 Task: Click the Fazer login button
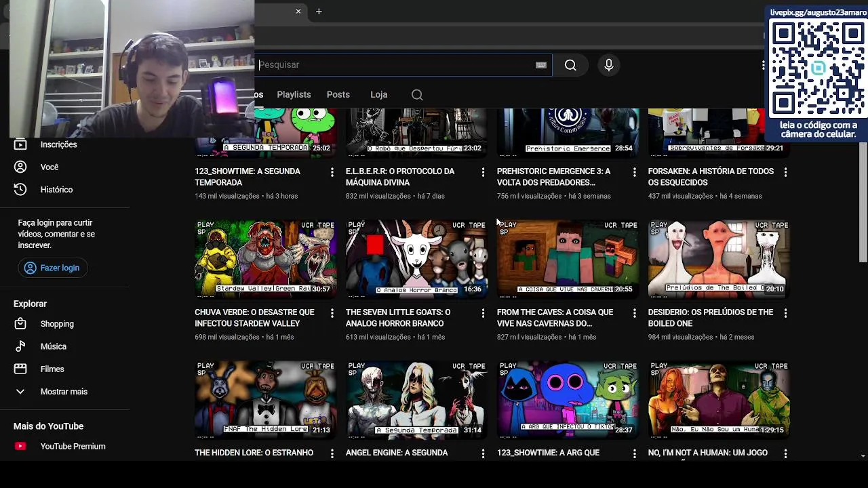click(x=52, y=268)
